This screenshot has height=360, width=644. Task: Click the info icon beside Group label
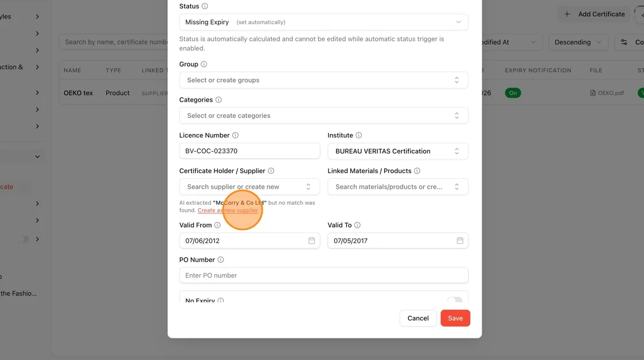coord(204,64)
